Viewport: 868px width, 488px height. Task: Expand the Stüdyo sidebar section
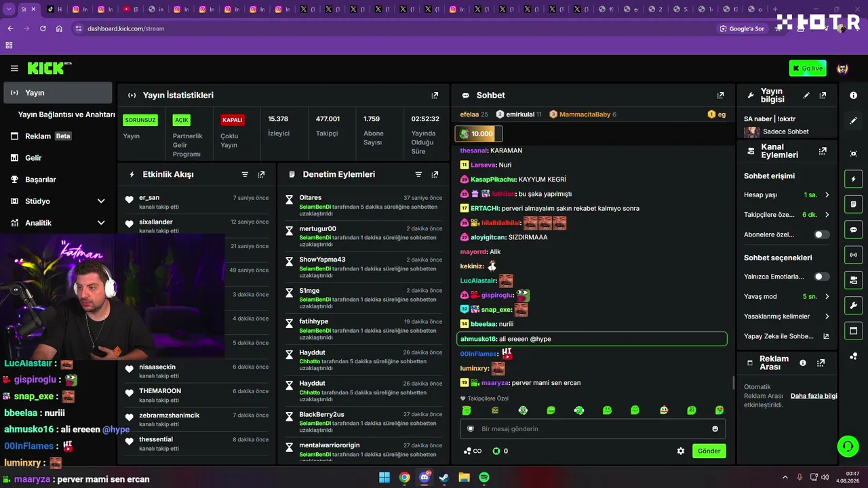[101, 201]
